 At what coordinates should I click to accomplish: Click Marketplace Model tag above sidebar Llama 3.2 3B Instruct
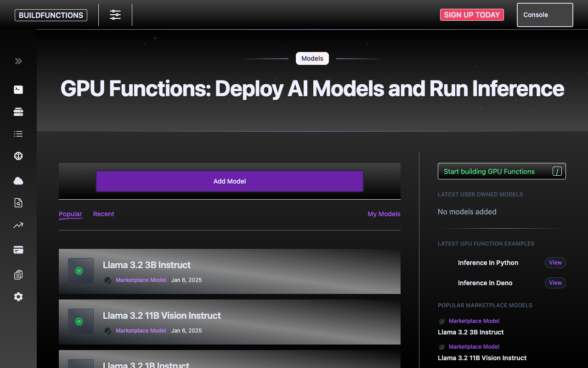coord(474,321)
